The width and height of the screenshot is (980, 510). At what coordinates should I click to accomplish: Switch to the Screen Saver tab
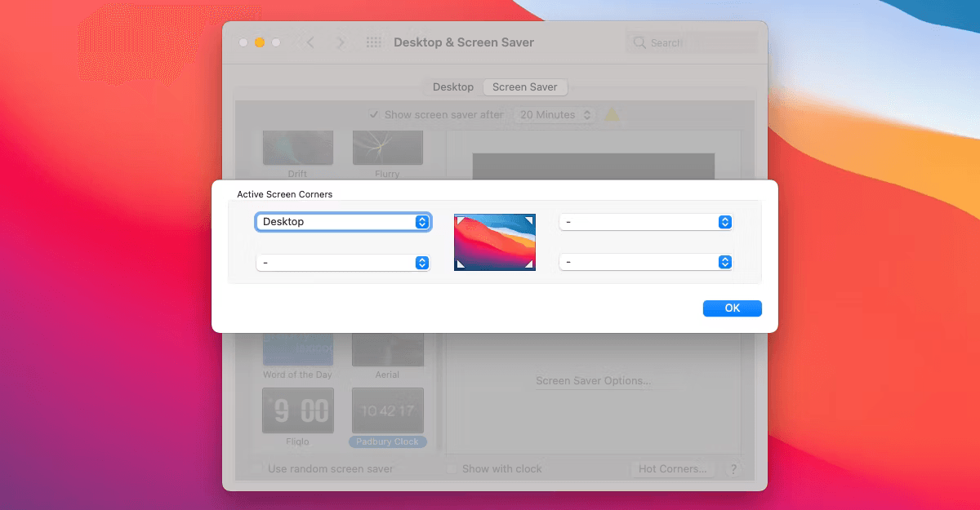click(x=524, y=87)
